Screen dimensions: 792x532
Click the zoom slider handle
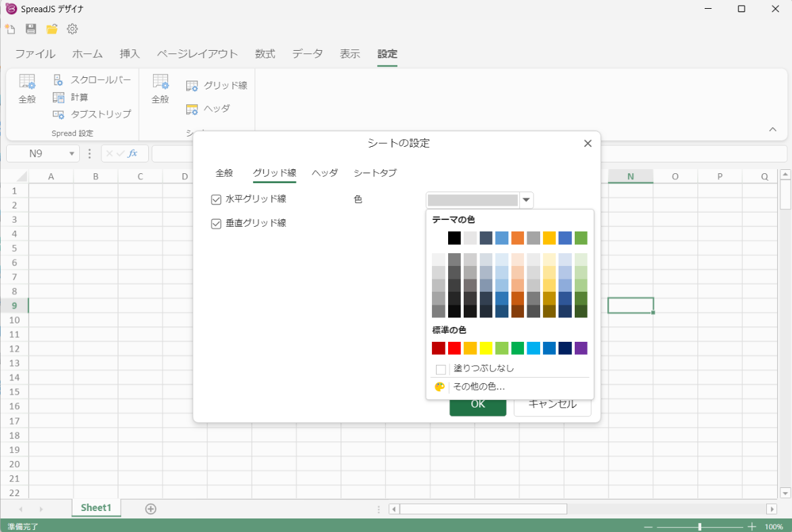[699, 527]
